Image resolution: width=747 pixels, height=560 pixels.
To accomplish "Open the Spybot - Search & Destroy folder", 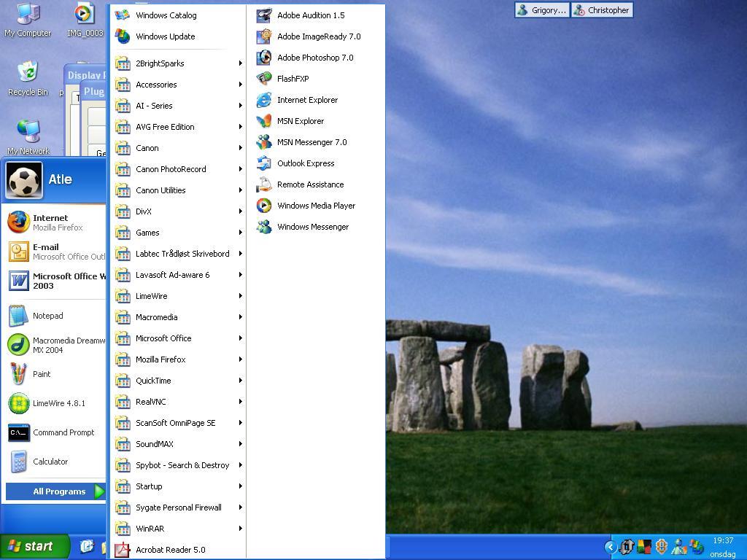I will [178, 465].
